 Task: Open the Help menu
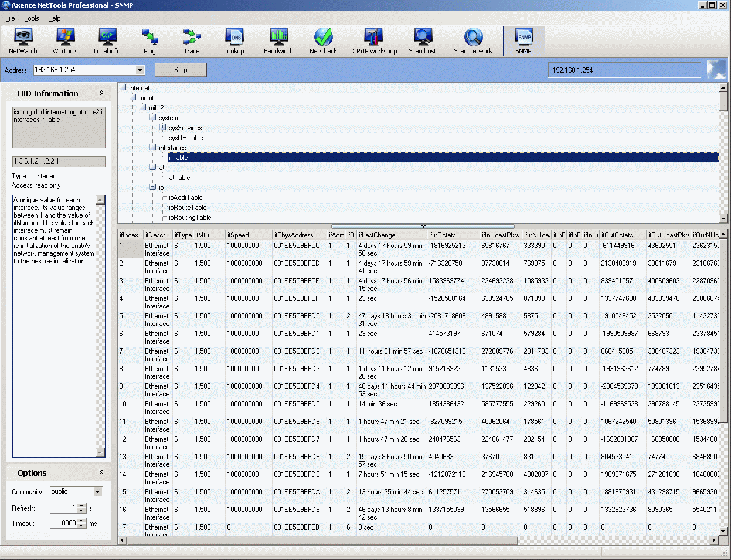55,18
